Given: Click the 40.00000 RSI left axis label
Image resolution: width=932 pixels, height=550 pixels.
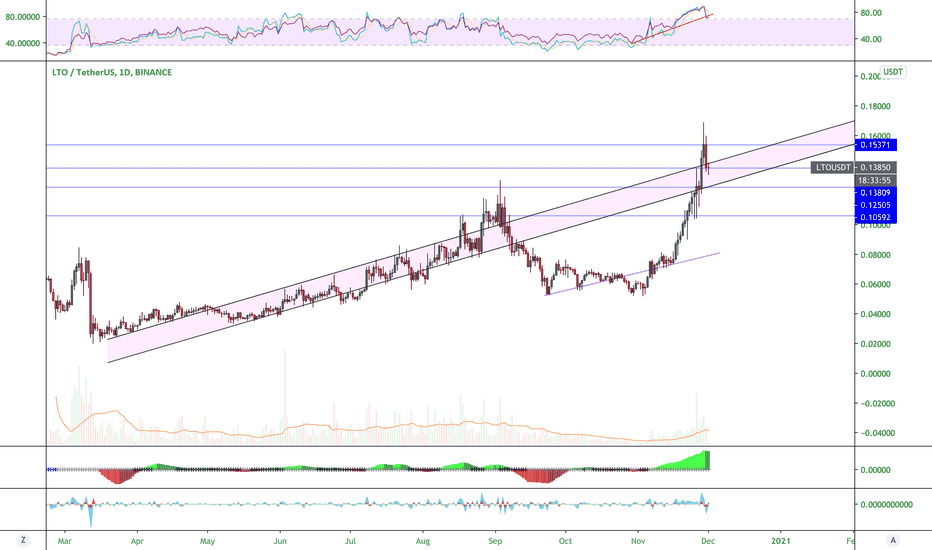Looking at the screenshot, I should 23,43.
